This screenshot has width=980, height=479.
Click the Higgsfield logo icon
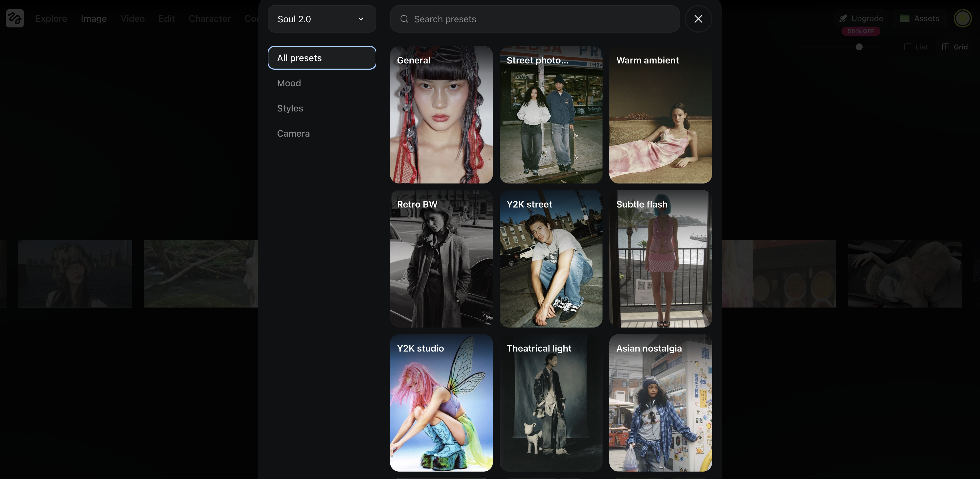[15, 18]
